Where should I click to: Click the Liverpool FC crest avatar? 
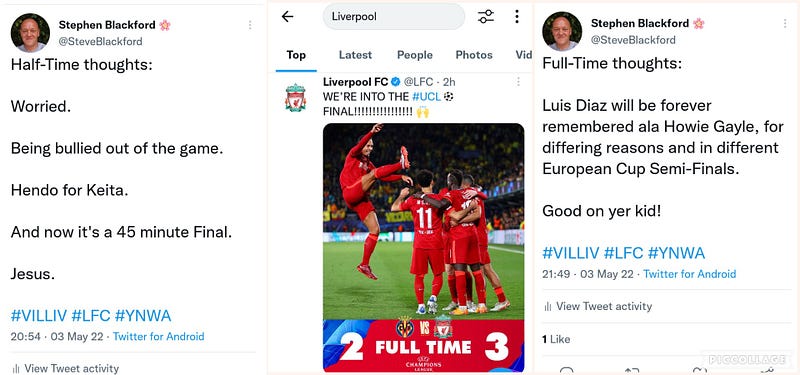(295, 97)
